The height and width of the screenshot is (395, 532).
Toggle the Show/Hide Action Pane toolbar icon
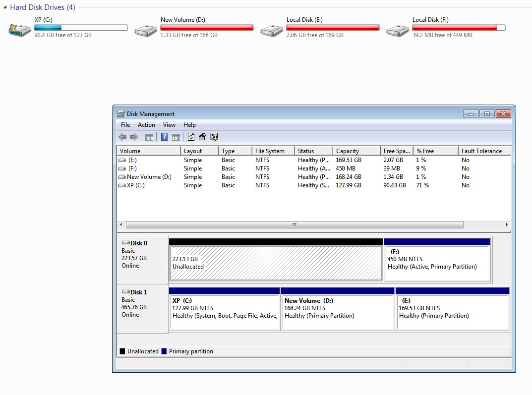(176, 137)
